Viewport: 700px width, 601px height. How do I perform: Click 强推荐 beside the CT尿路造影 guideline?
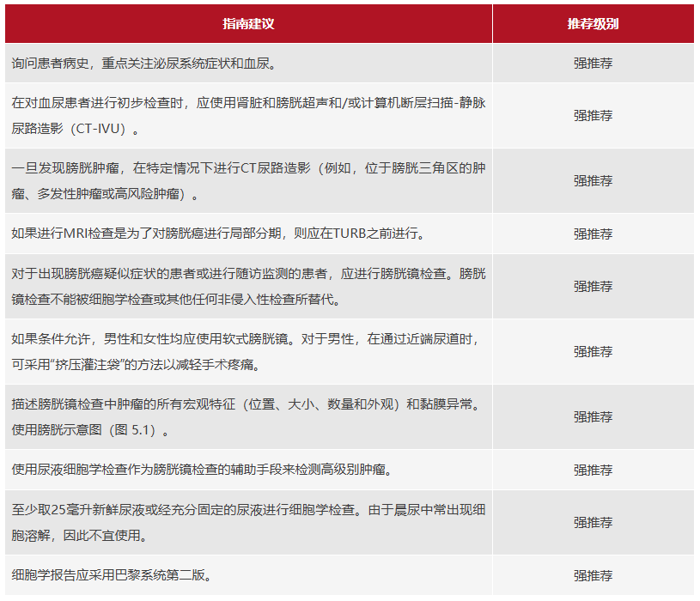point(593,181)
